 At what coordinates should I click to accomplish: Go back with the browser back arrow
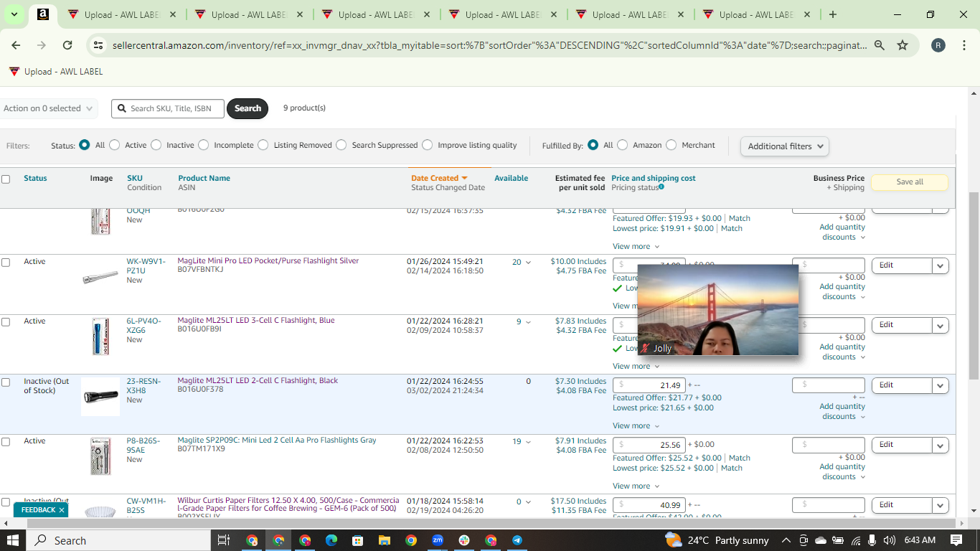point(16,45)
